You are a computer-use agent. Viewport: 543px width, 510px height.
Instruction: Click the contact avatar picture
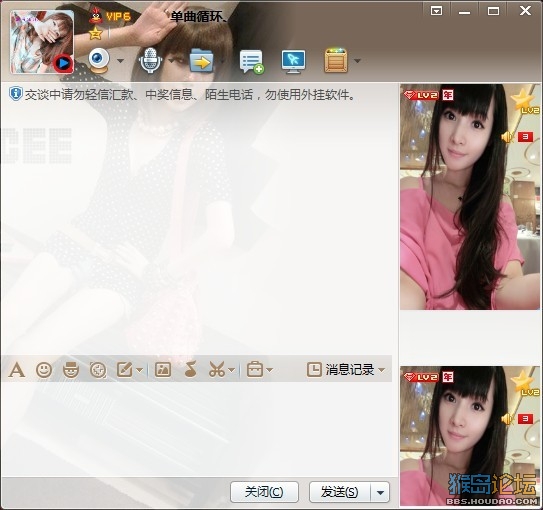tap(42, 42)
